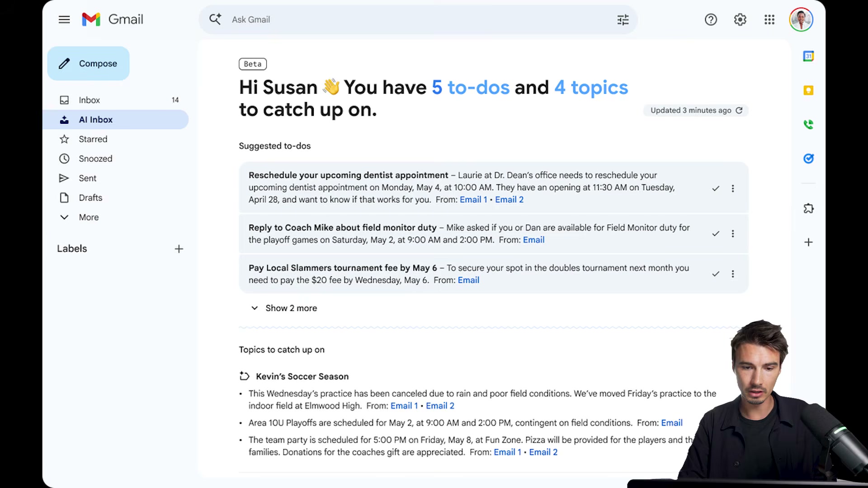
Task: Open Google Tasks side panel icon
Action: (808, 159)
